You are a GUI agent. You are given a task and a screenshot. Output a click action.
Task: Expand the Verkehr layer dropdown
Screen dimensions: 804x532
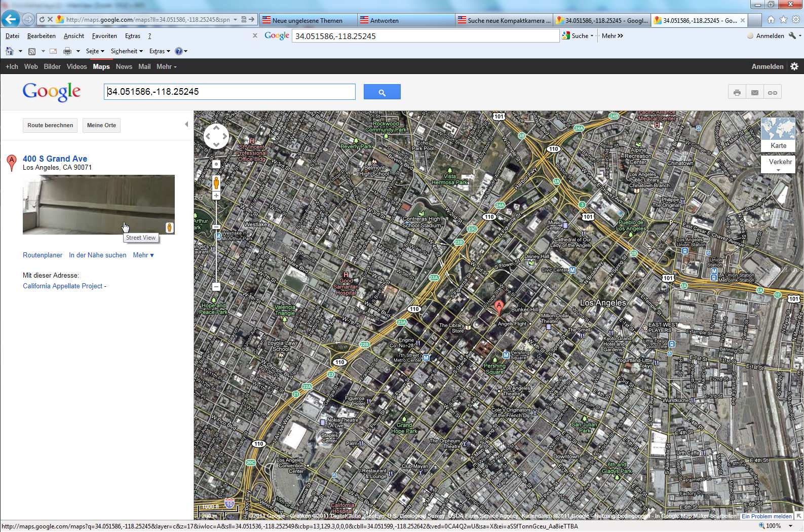(778, 170)
